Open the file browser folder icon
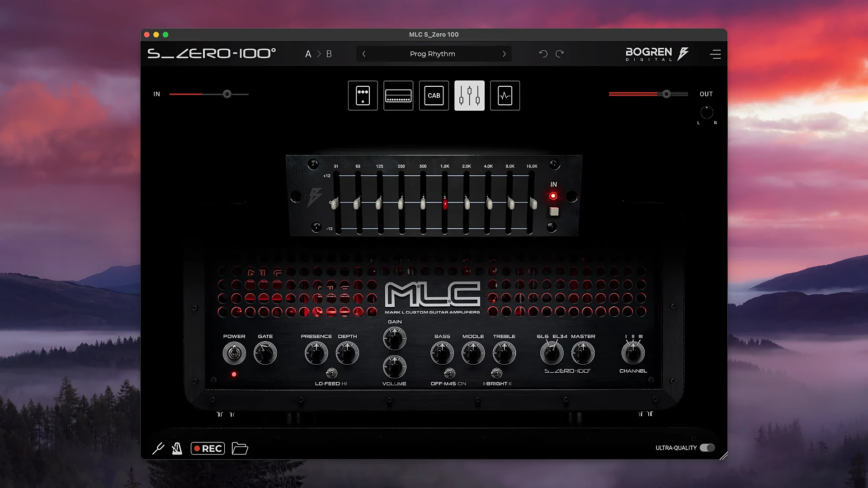 (x=240, y=448)
